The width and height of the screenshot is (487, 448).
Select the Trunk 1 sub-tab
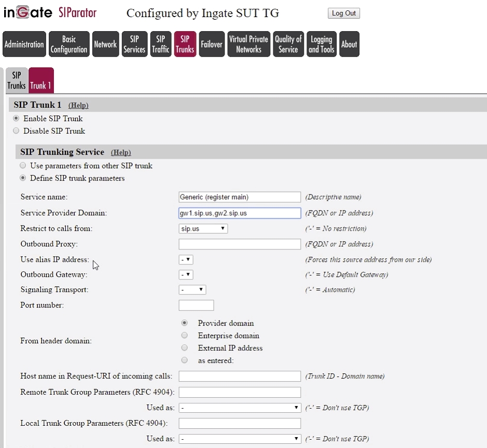click(41, 80)
